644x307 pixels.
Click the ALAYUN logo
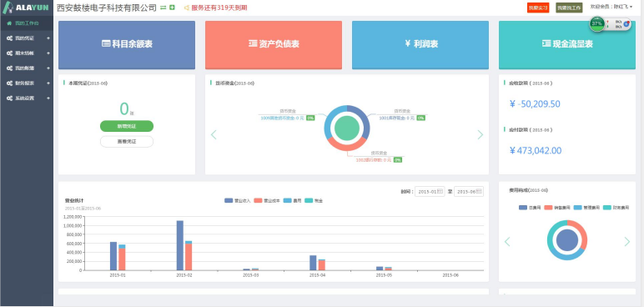(x=27, y=8)
